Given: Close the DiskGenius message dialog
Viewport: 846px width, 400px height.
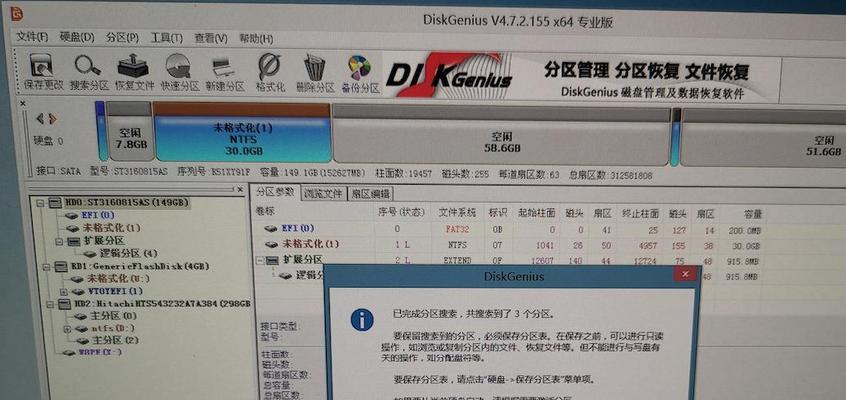Looking at the screenshot, I should tap(685, 274).
